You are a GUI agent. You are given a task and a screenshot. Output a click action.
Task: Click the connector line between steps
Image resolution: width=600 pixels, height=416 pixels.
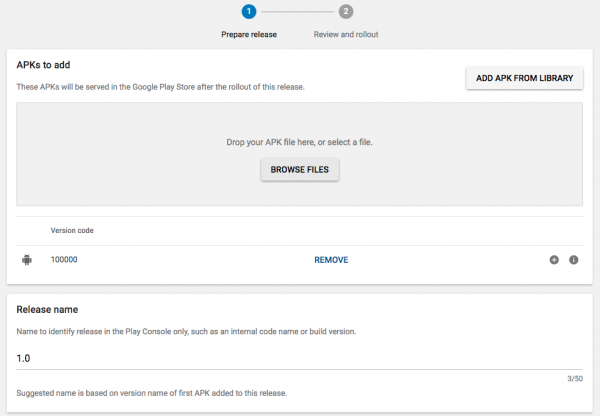[297, 12]
